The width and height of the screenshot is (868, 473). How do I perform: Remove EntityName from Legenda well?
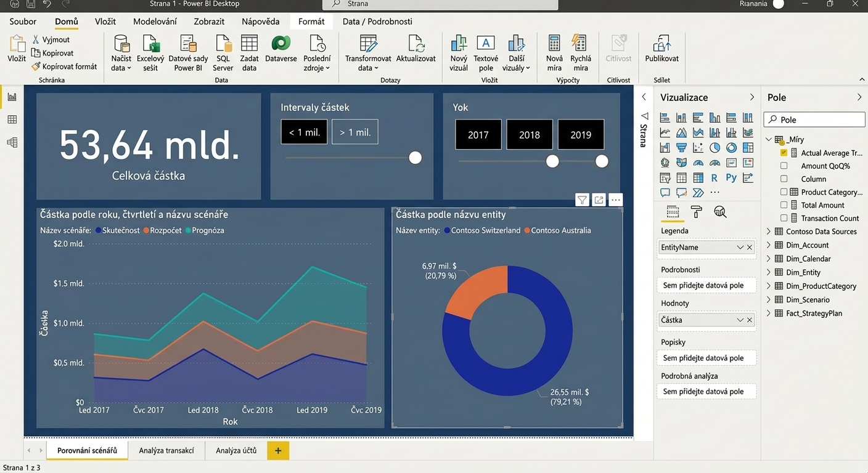point(750,247)
